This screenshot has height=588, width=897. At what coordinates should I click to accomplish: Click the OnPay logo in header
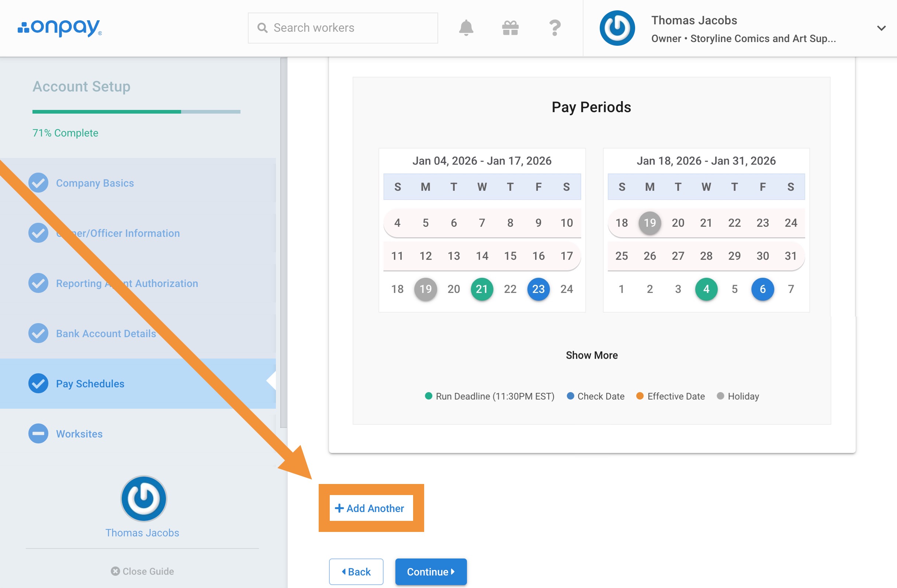tap(60, 28)
